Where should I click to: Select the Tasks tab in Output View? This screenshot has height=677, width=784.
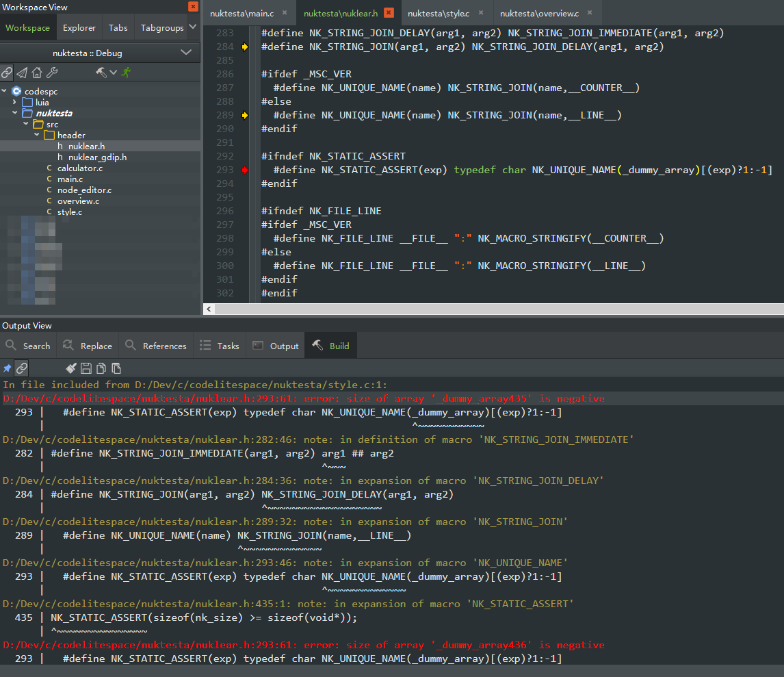[x=220, y=345]
